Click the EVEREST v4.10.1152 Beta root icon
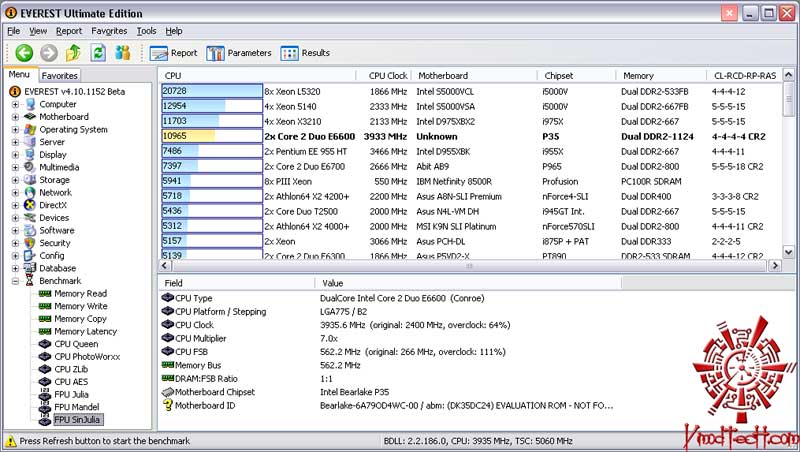The width and height of the screenshot is (800, 452). click(x=15, y=91)
